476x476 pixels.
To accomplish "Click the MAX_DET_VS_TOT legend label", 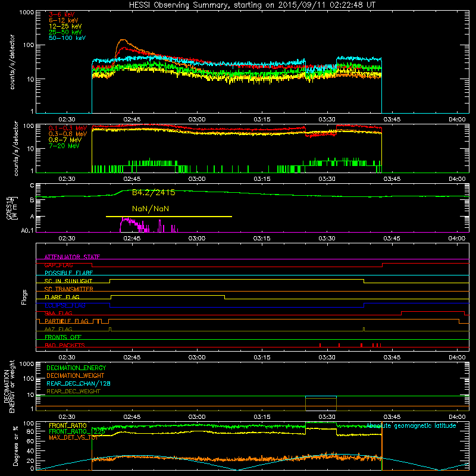I will pos(73,437).
